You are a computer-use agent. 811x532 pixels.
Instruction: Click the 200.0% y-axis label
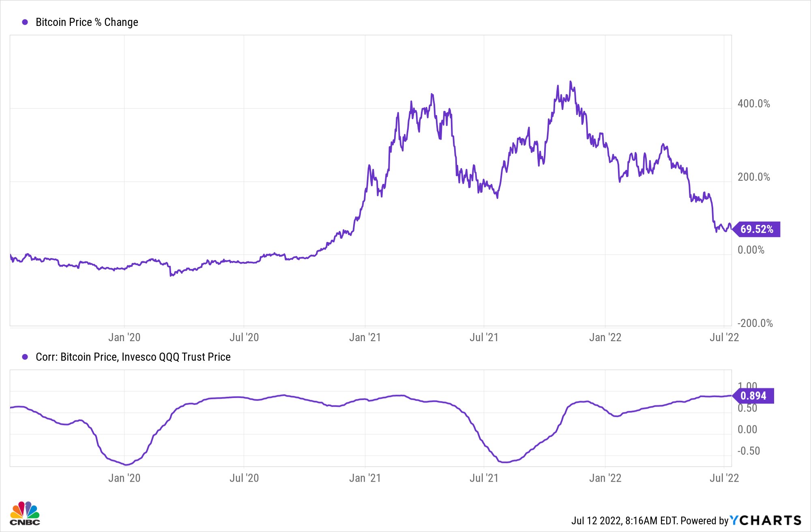[754, 177]
